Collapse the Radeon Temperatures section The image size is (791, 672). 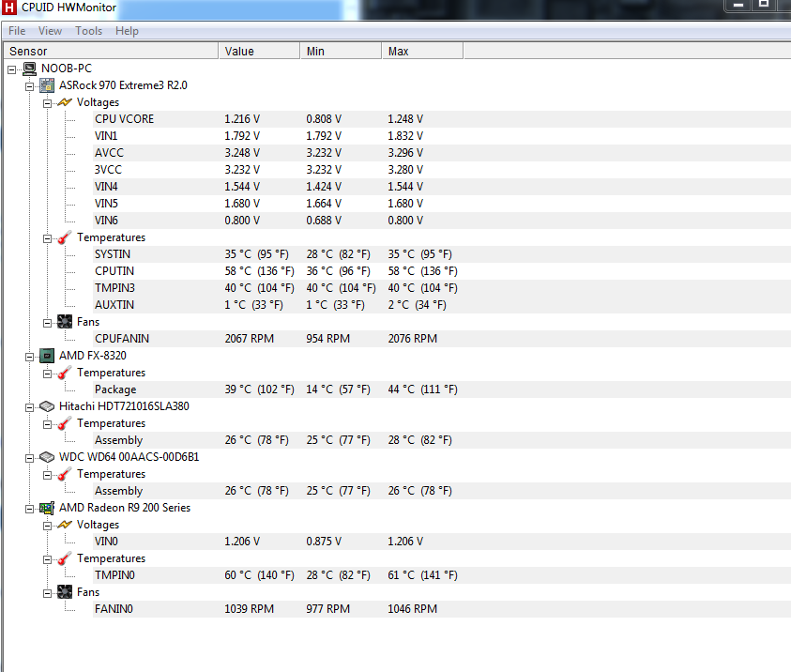pyautogui.click(x=48, y=560)
